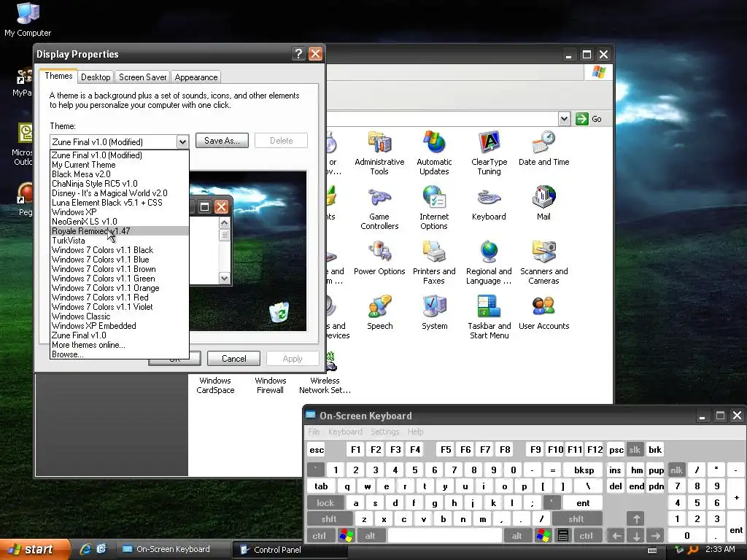This screenshot has width=747, height=560.
Task: Toggle left alt key on On-Screen Keyboard
Action: pyautogui.click(x=370, y=536)
